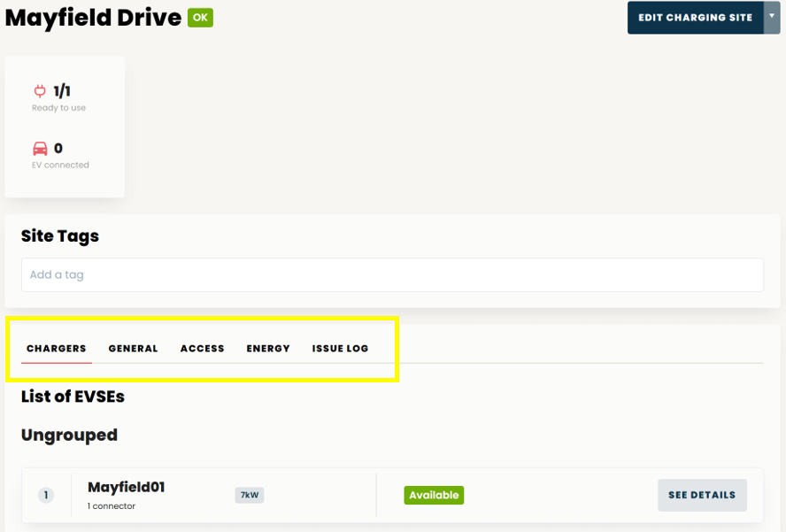
Task: View the Issue Log tab
Action: tap(341, 349)
